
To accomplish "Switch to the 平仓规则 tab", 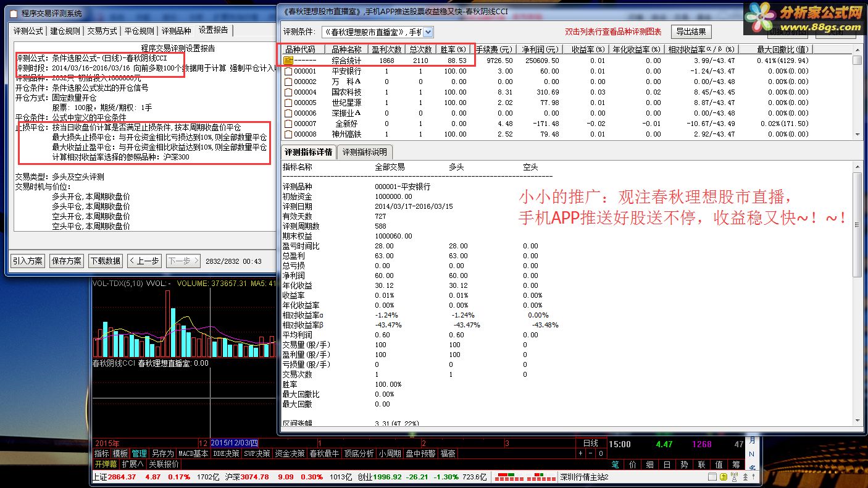I will (x=139, y=30).
